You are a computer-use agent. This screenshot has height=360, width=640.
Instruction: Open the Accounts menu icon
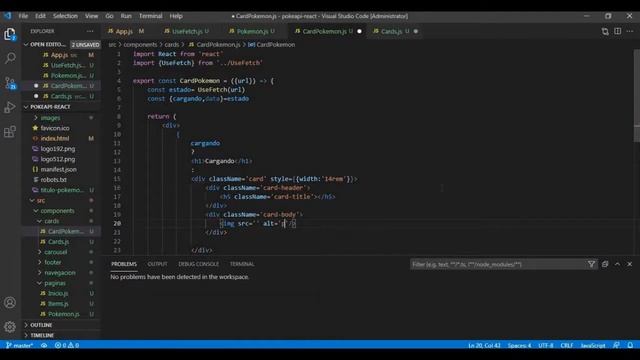tap(10, 302)
